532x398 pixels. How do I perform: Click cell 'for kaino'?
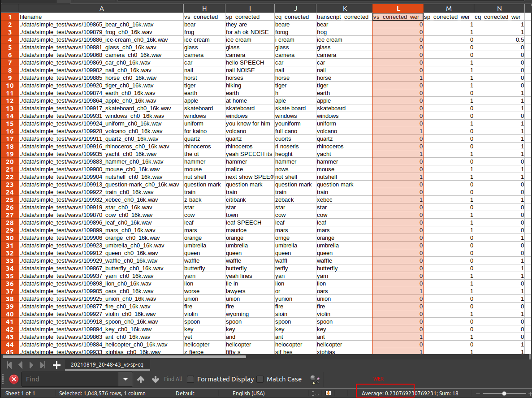[x=204, y=131]
